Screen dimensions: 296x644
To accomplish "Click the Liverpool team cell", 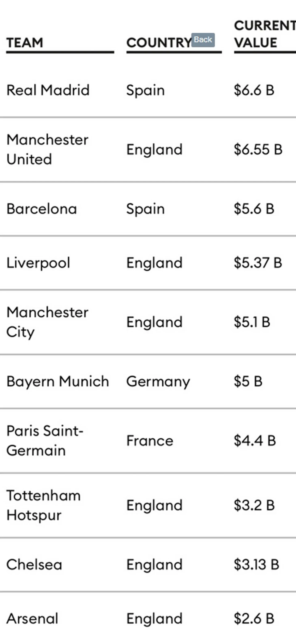I will [38, 263].
